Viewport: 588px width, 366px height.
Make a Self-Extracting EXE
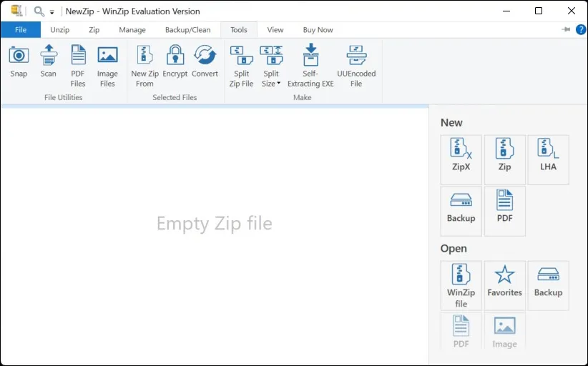(x=310, y=66)
